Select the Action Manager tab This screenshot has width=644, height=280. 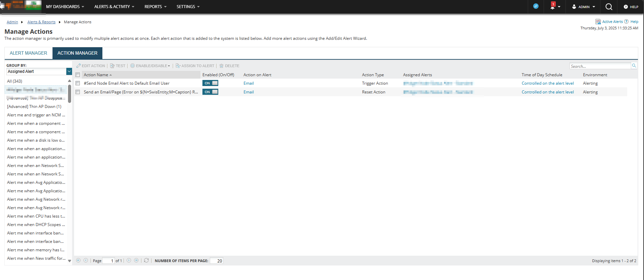click(77, 53)
